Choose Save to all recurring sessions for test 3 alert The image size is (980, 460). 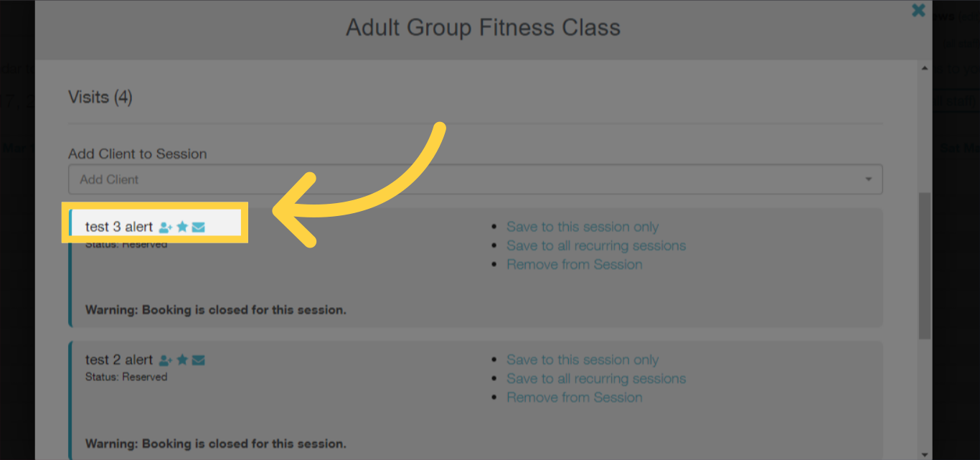coord(596,245)
